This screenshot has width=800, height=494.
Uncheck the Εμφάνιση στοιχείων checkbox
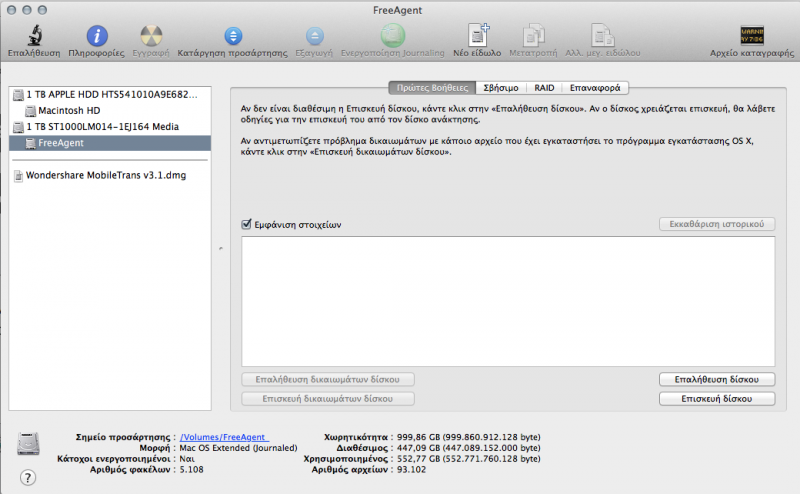[x=246, y=224]
